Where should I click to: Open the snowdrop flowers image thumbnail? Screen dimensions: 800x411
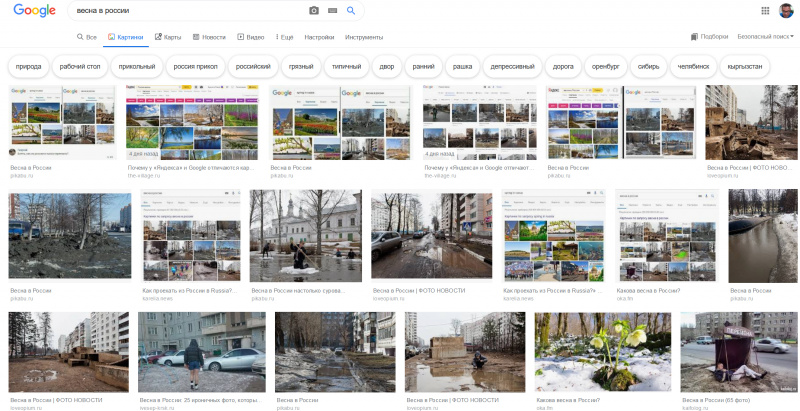coord(602,352)
